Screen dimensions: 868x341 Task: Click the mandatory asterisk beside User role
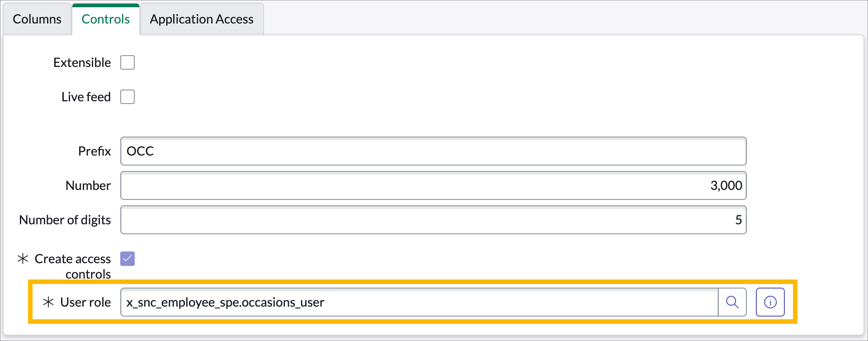(x=48, y=302)
